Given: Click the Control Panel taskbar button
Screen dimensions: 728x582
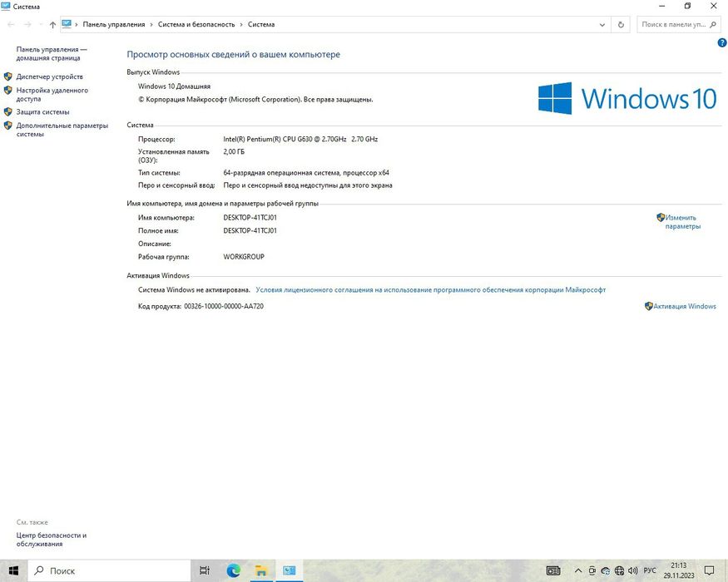Looking at the screenshot, I should click(x=290, y=570).
